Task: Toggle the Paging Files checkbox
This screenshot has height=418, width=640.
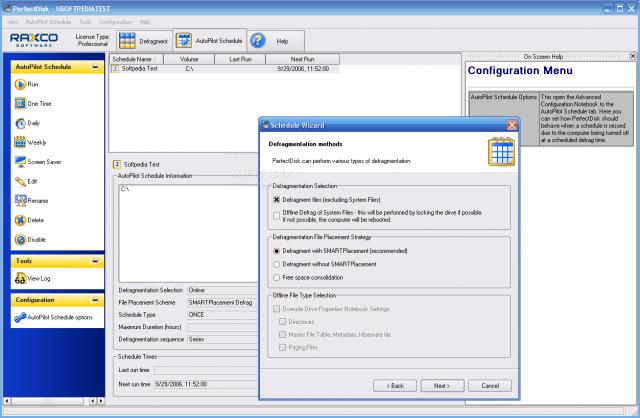Action: 282,347
